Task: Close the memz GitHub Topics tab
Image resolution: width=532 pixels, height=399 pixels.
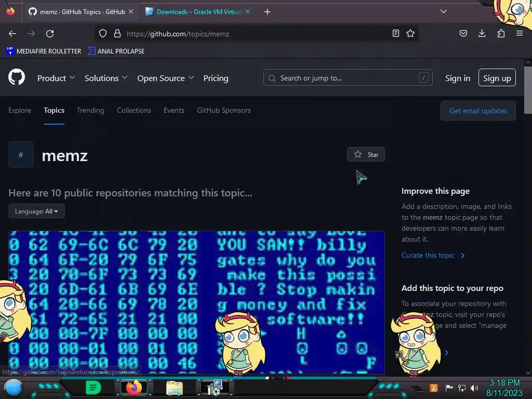Action: pyautogui.click(x=131, y=11)
